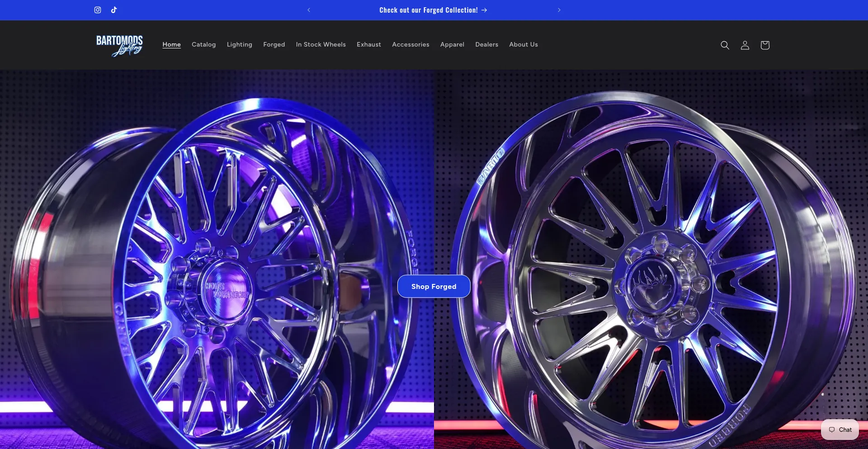The height and width of the screenshot is (449, 868).
Task: Click the Bartomods Lighting logo
Action: coord(119,45)
